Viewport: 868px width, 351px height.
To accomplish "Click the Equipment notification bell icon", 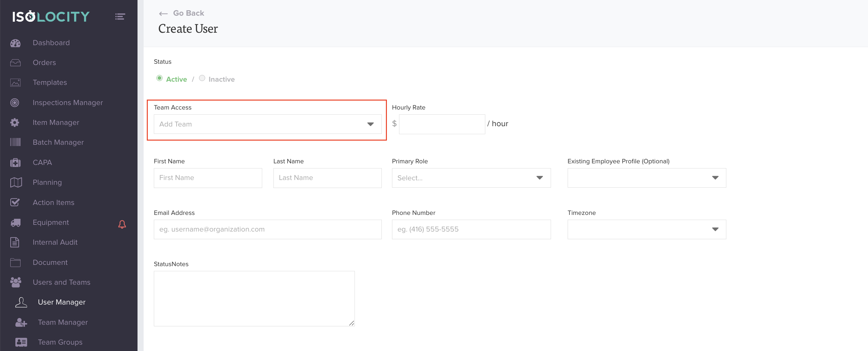I will tap(122, 224).
